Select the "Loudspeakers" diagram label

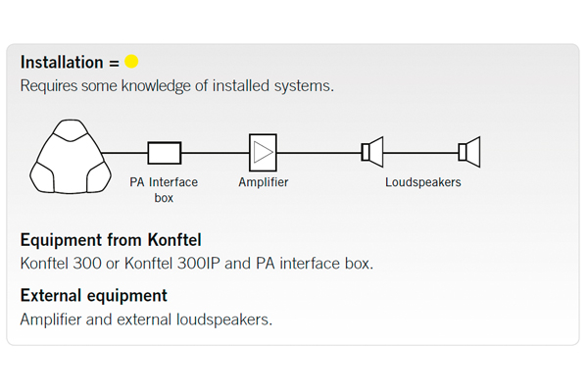[422, 182]
